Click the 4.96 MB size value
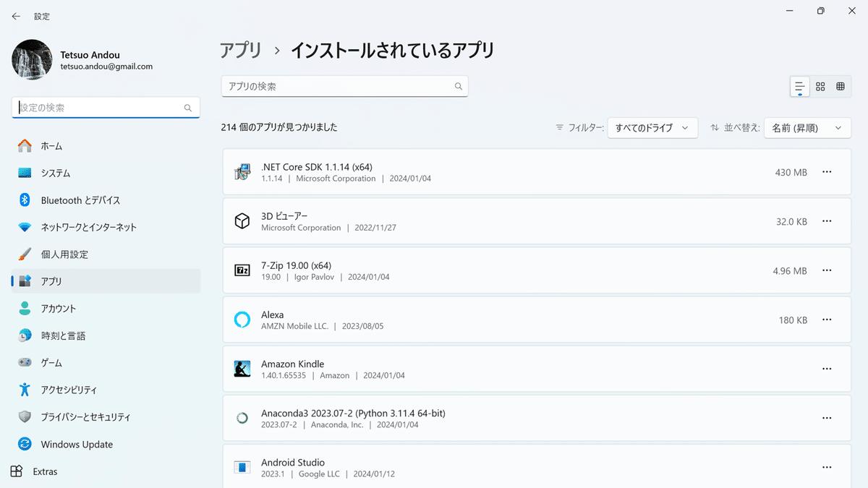The image size is (868, 488). pyautogui.click(x=790, y=270)
